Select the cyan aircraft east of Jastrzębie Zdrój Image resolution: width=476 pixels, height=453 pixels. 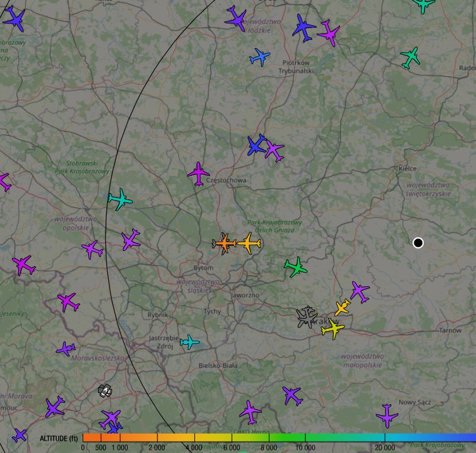click(x=189, y=342)
